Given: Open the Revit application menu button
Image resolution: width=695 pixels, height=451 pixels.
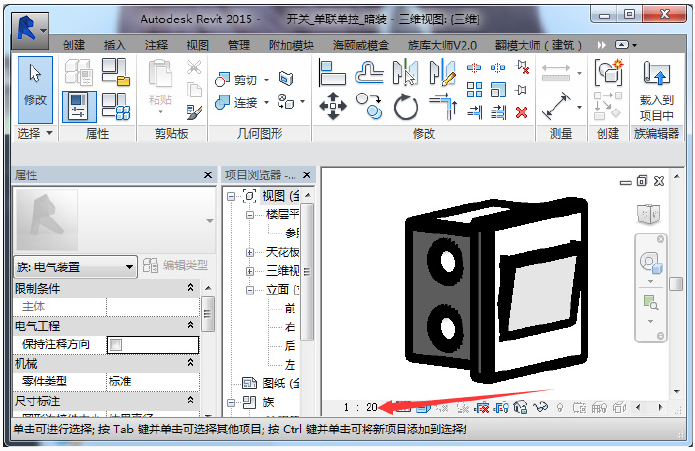Looking at the screenshot, I should (x=30, y=31).
